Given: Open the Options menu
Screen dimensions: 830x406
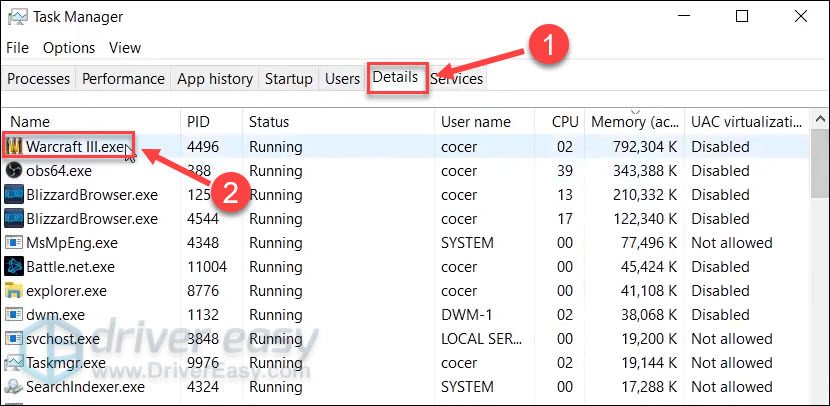Looking at the screenshot, I should [x=69, y=48].
